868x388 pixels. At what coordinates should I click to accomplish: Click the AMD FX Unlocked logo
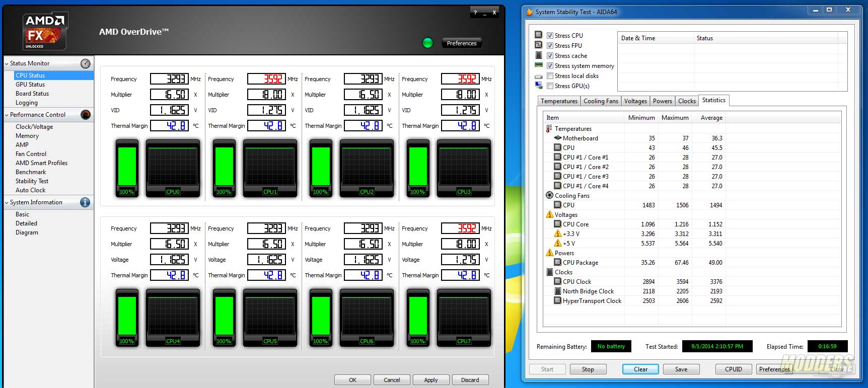[x=45, y=31]
